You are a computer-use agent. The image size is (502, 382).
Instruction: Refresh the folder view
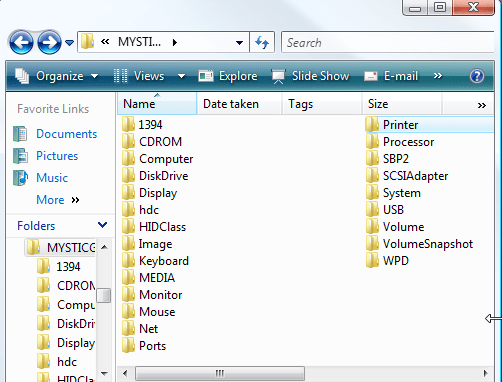tap(262, 42)
